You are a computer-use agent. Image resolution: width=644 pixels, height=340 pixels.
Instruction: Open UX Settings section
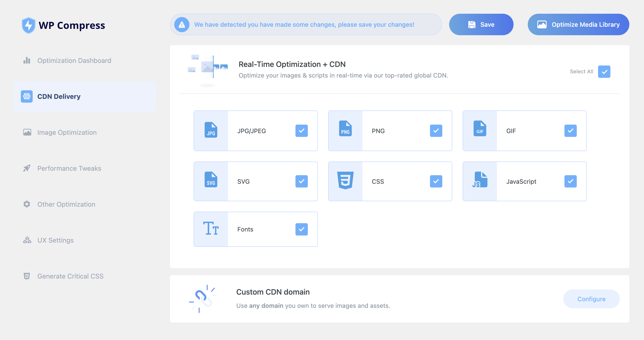(85, 240)
